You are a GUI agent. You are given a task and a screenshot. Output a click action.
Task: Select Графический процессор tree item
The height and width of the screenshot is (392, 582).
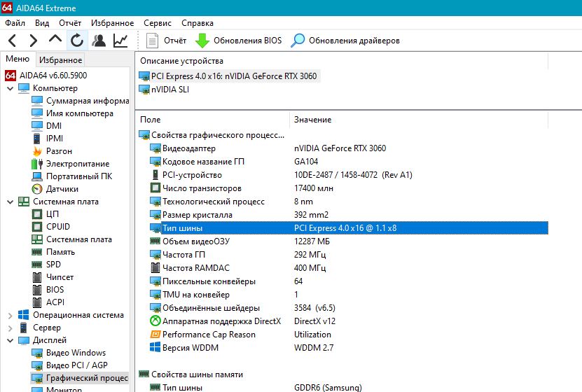coord(80,378)
